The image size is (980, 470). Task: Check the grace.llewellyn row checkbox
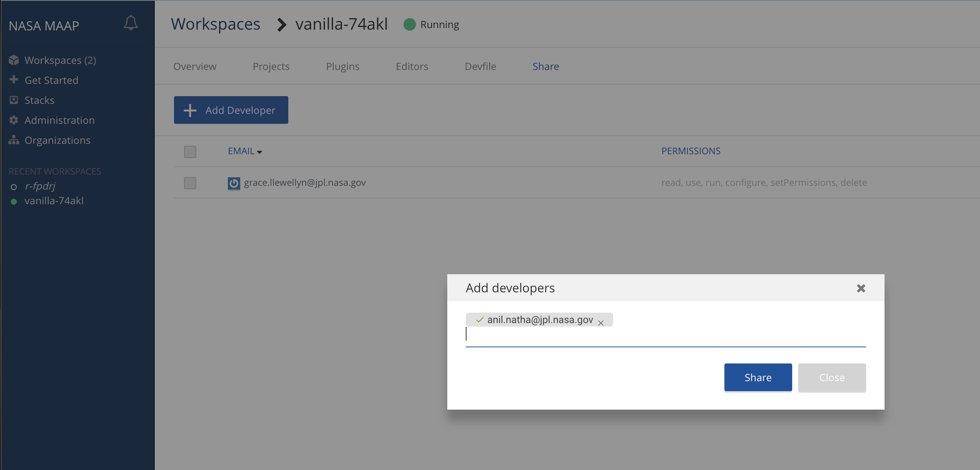pos(190,183)
